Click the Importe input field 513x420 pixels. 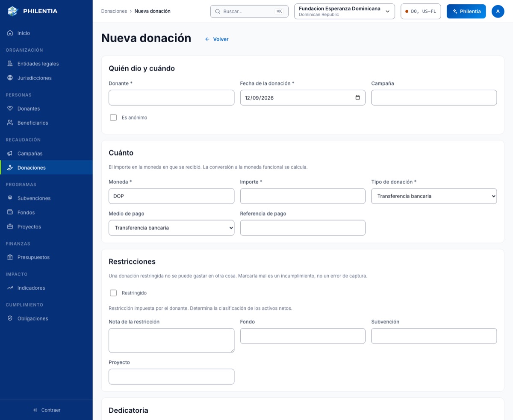(x=303, y=196)
